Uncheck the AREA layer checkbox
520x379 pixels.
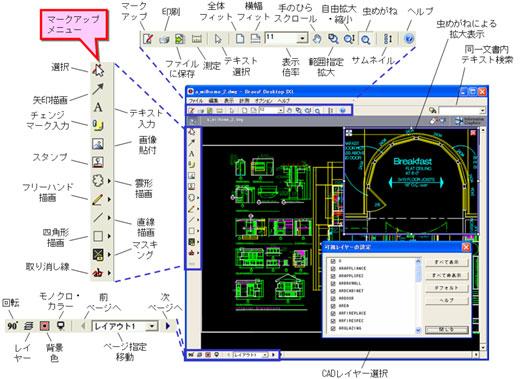click(x=333, y=306)
